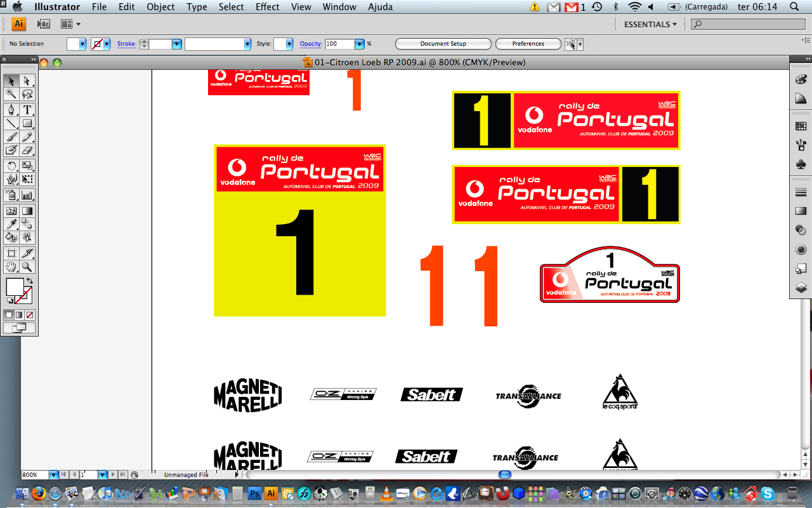
Task: Open the Ajuda menu
Action: tap(380, 7)
